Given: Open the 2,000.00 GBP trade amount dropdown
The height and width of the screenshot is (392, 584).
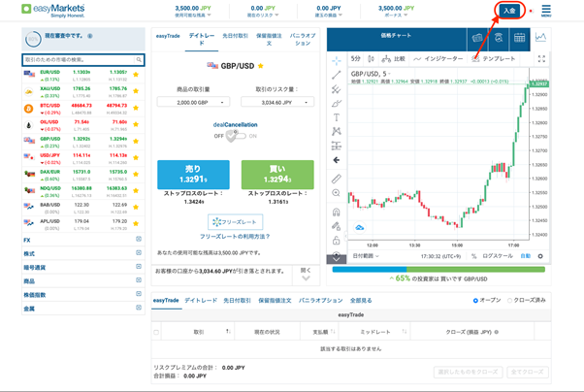Looking at the screenshot, I should tap(193, 102).
